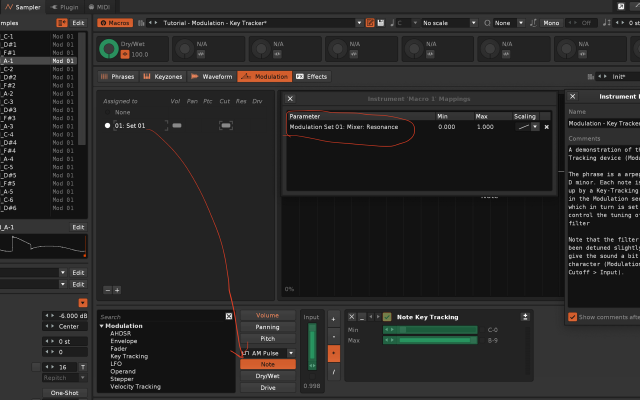Select Key Tracking in the Modulation list
The height and width of the screenshot is (400, 640).
click(x=129, y=356)
